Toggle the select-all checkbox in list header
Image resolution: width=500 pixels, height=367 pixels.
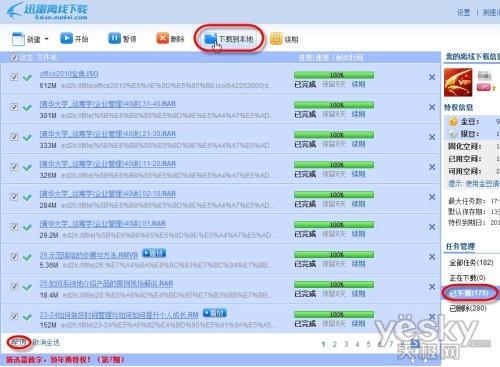(x=14, y=58)
